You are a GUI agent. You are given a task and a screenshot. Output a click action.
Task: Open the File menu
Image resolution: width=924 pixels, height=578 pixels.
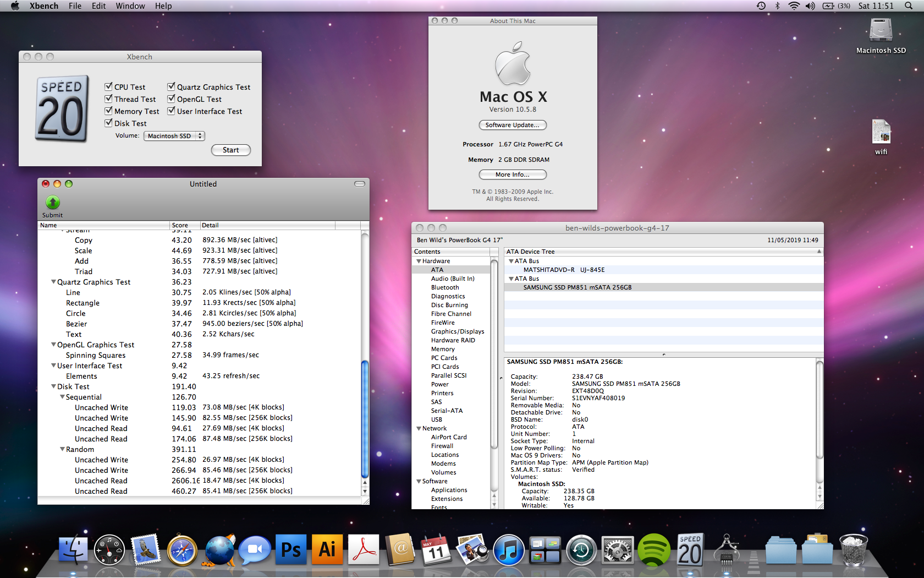[75, 6]
